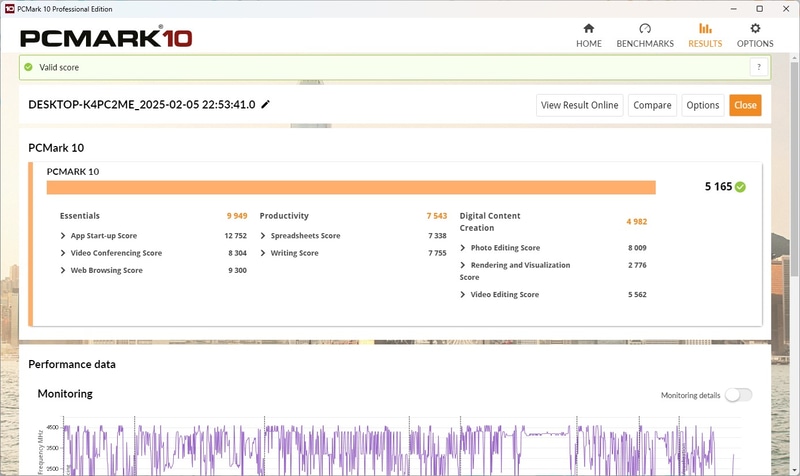Click the Monitoring heading
800x476 pixels.
coord(65,394)
